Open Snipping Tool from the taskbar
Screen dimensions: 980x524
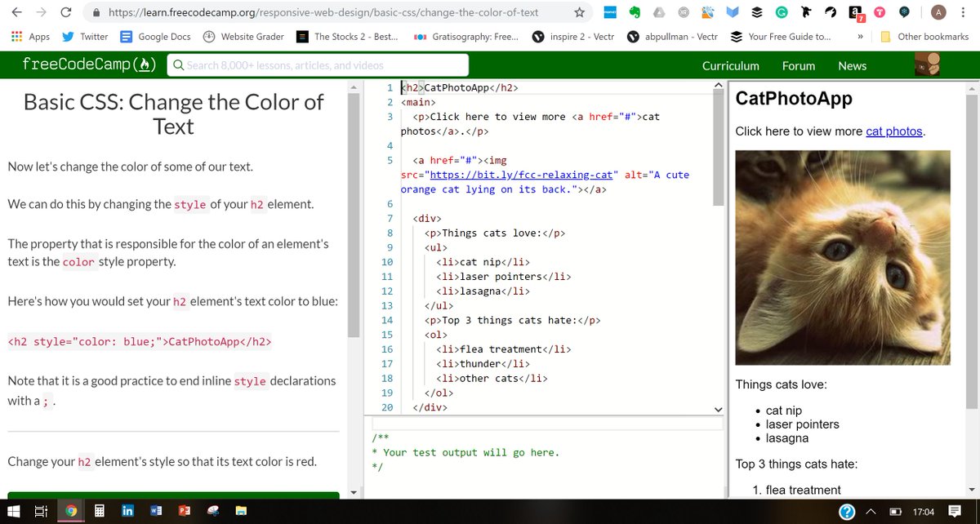pyautogui.click(x=213, y=512)
